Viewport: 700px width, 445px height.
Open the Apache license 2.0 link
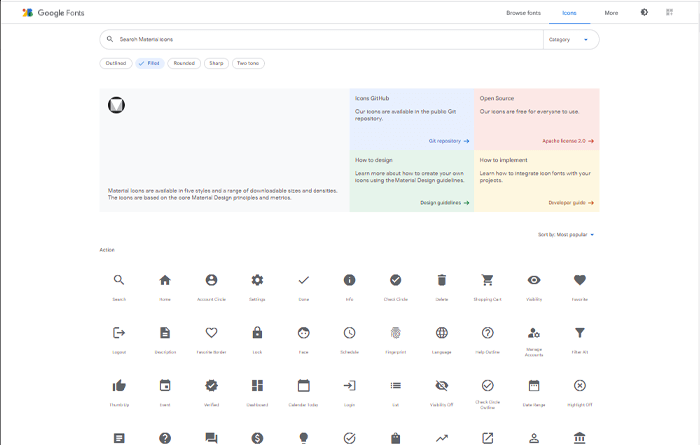tap(568, 141)
